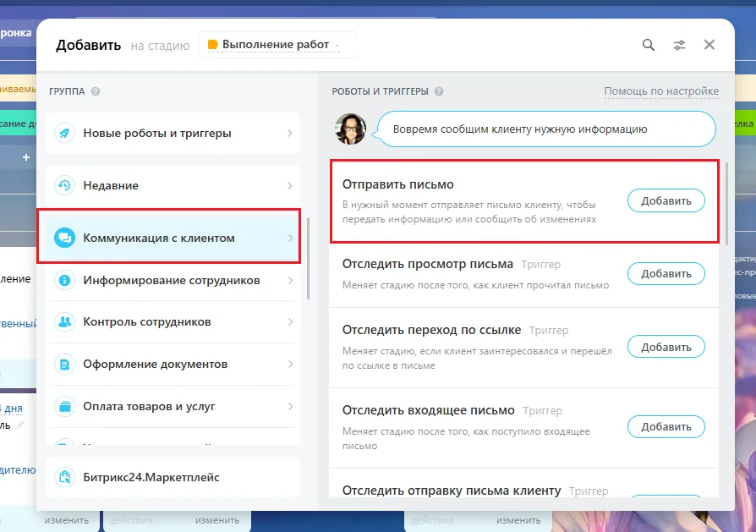Close the Добавить dialog
Screen dimensions: 756x532
coord(709,45)
